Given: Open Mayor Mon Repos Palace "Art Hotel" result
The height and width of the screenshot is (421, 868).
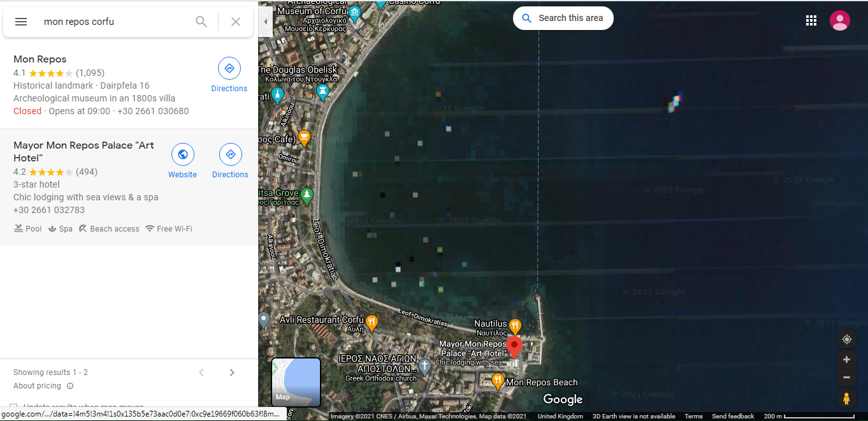Looking at the screenshot, I should coord(83,151).
